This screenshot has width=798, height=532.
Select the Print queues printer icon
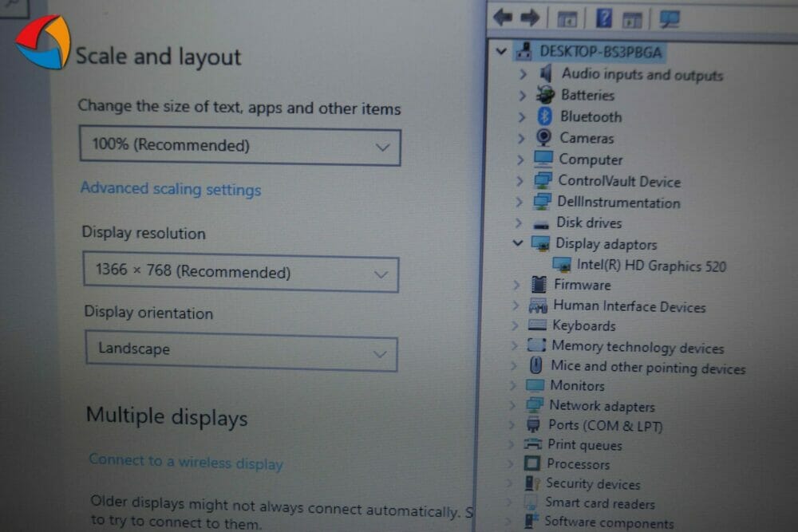click(532, 443)
